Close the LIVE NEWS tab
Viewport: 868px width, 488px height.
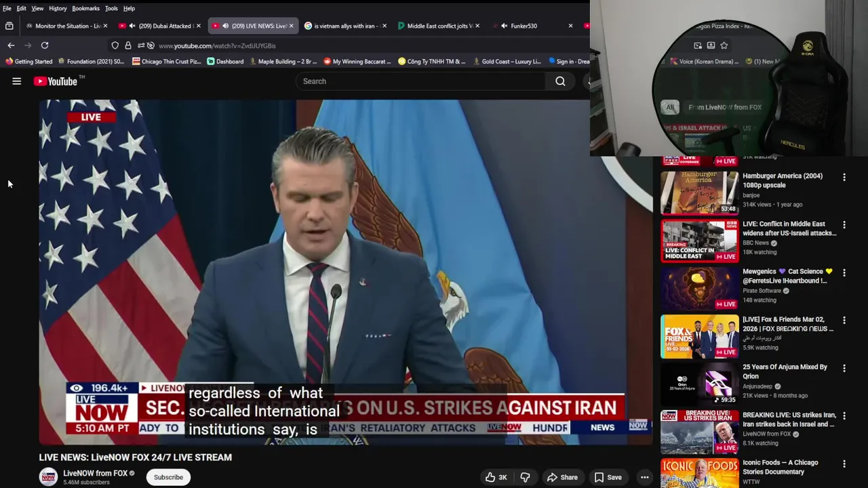[x=291, y=26]
